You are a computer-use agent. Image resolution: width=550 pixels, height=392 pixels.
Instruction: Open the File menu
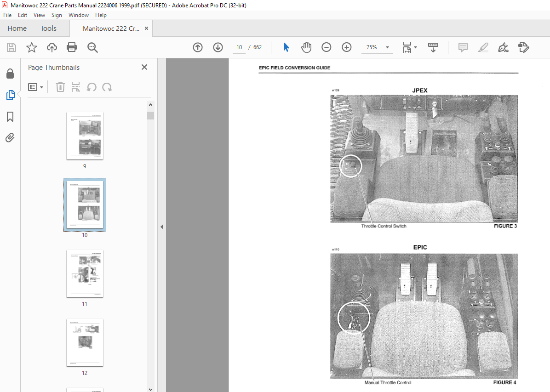[7, 15]
